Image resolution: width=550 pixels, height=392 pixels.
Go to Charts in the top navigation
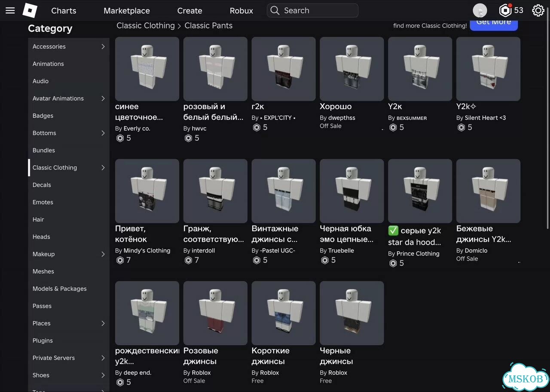[64, 11]
